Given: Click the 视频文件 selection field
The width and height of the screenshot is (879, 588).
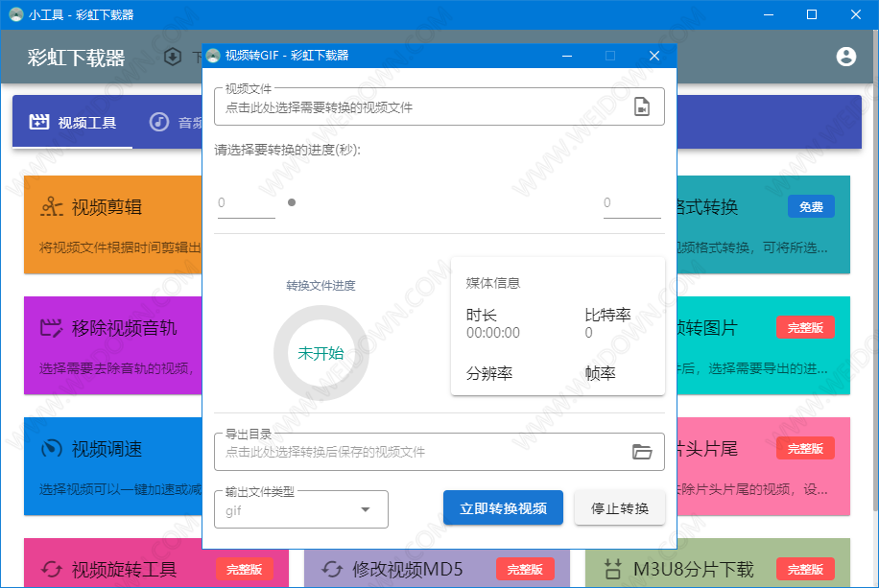Looking at the screenshot, I should (439, 106).
